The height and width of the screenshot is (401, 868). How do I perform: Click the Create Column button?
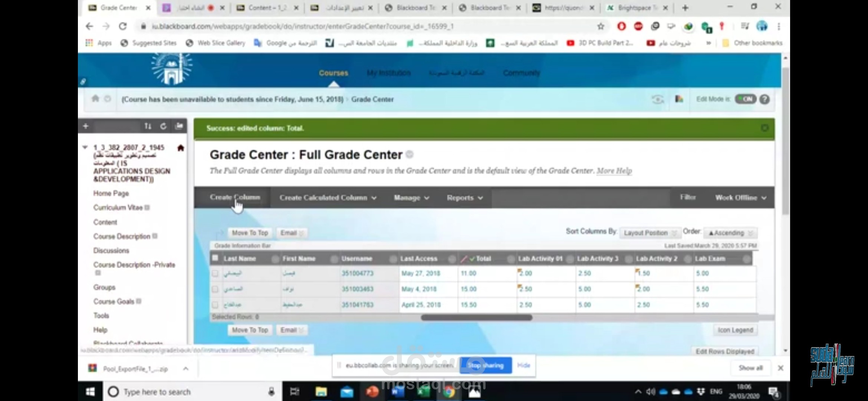tap(235, 197)
